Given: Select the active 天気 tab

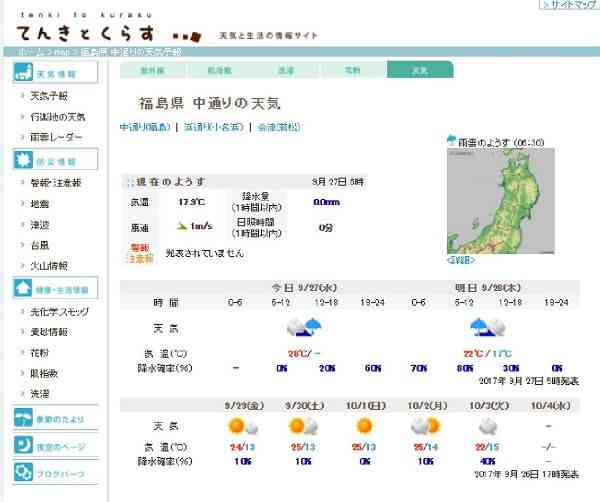Looking at the screenshot, I should 420,70.
